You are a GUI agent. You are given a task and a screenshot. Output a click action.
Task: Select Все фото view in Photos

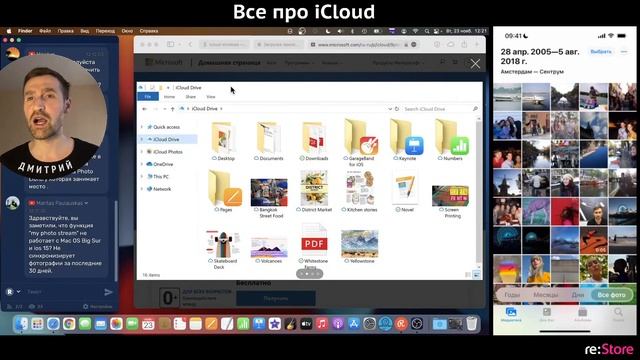tap(611, 295)
